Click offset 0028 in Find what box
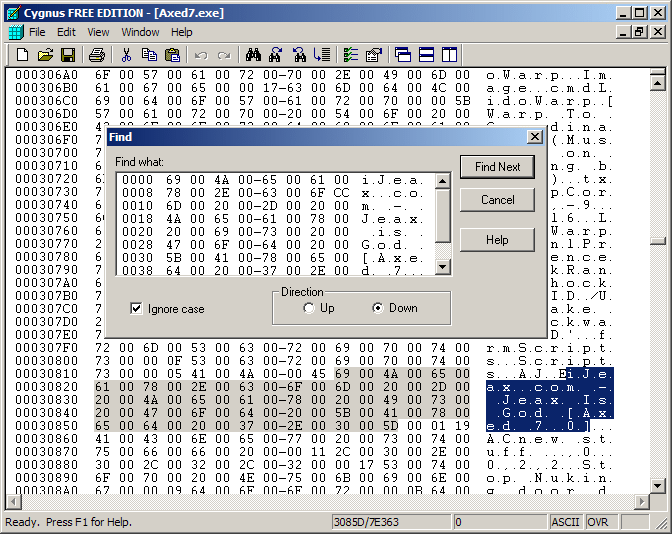Viewport: 672px width, 534px height. [137, 245]
